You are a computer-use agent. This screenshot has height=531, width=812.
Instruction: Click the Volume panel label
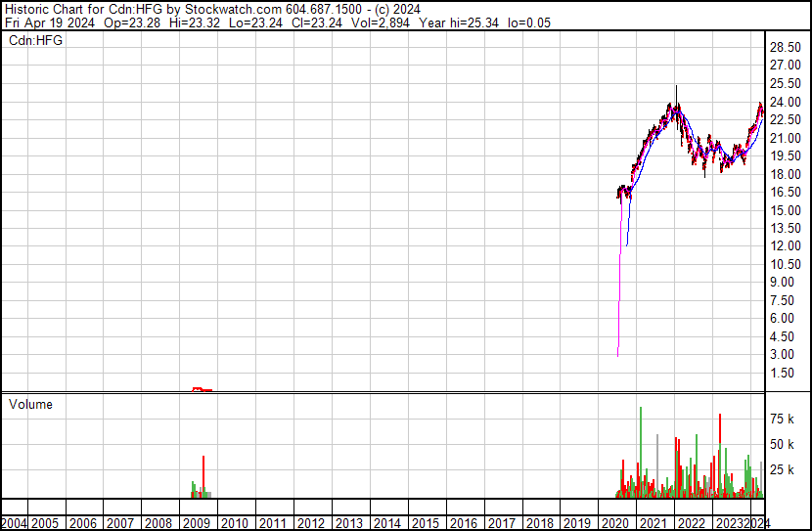pos(31,404)
